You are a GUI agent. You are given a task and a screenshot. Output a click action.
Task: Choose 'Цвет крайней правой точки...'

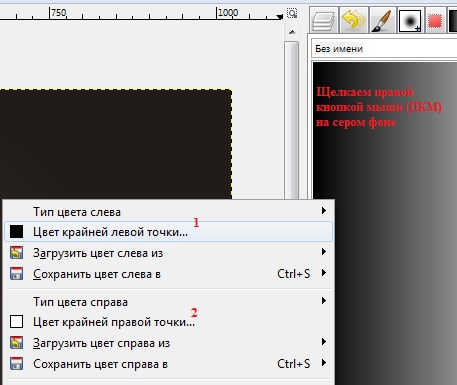coord(168,322)
